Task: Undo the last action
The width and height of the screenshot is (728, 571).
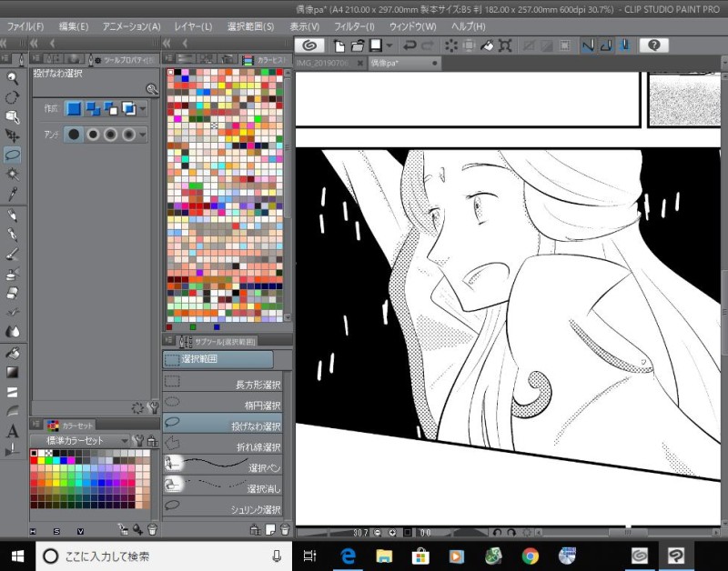Action: (x=409, y=45)
